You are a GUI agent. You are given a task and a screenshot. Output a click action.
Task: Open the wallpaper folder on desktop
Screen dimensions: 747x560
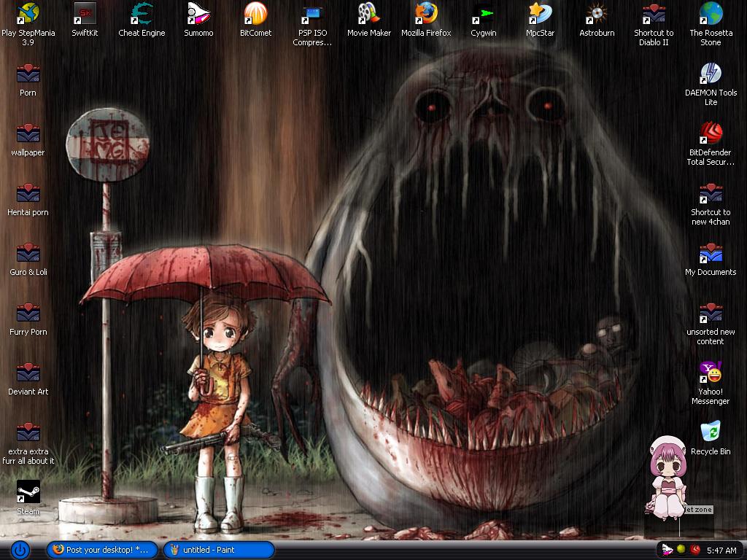coord(28,133)
